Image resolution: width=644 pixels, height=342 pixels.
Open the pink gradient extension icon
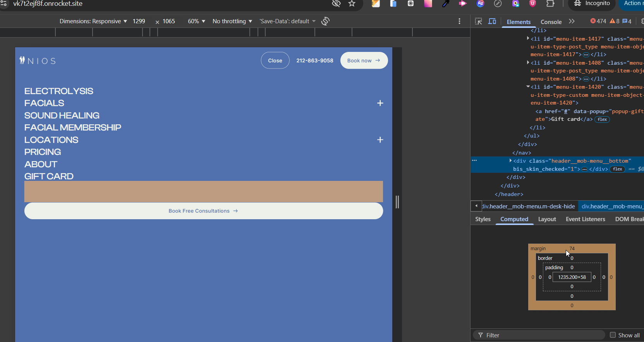tap(428, 3)
